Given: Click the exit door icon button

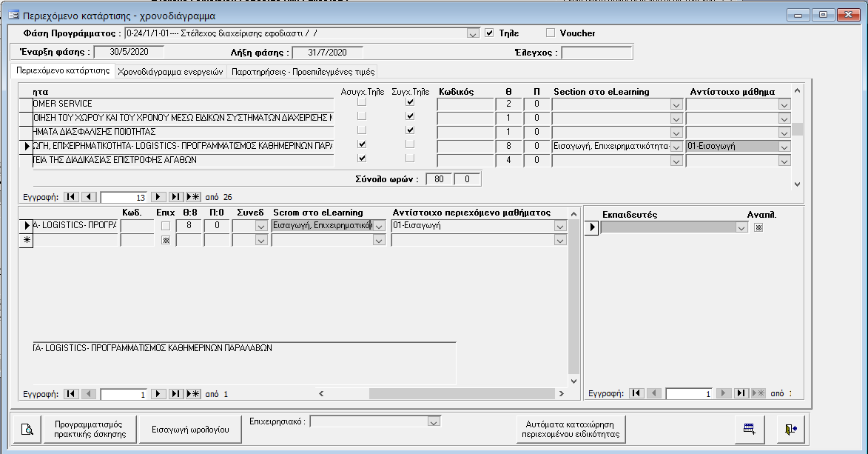Looking at the screenshot, I should pyautogui.click(x=790, y=429).
